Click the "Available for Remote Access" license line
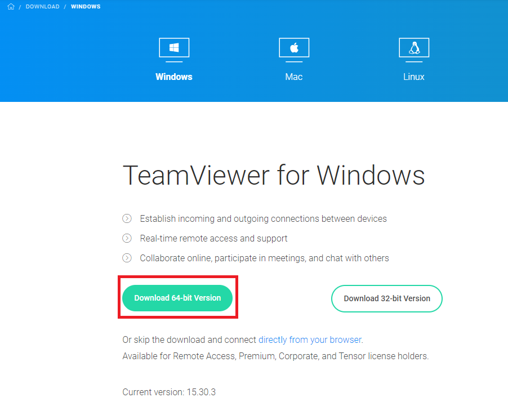Screen dimensions: 508x420 tap(275, 356)
